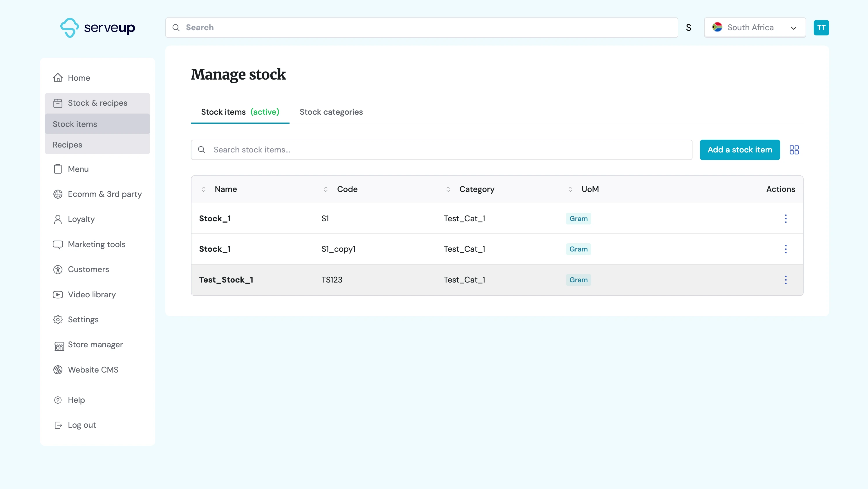
Task: Go to Store manager section
Action: pos(95,345)
